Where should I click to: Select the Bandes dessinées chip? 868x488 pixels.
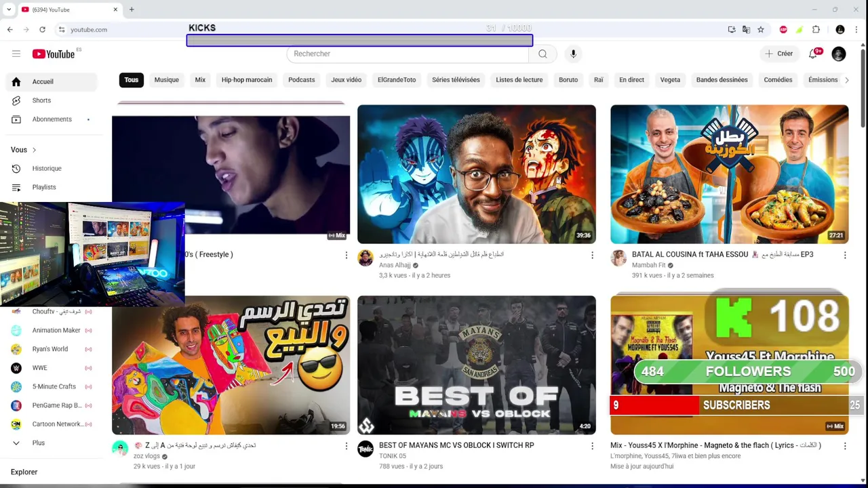point(722,80)
